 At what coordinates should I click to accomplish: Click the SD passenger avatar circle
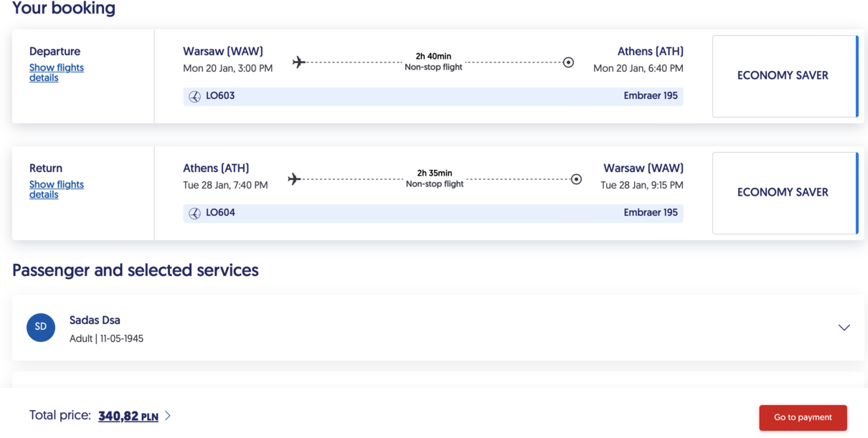click(x=41, y=327)
